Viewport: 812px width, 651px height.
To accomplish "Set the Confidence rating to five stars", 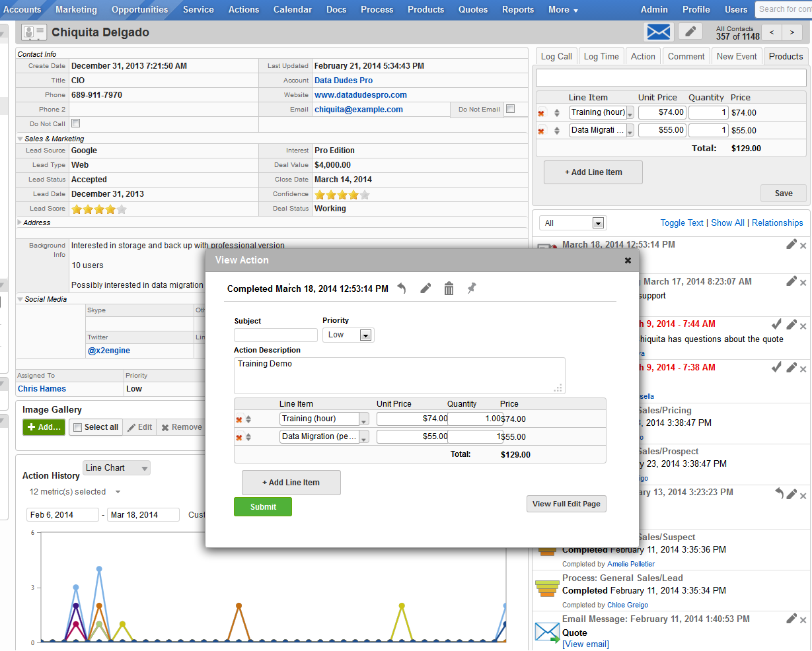I will point(365,195).
